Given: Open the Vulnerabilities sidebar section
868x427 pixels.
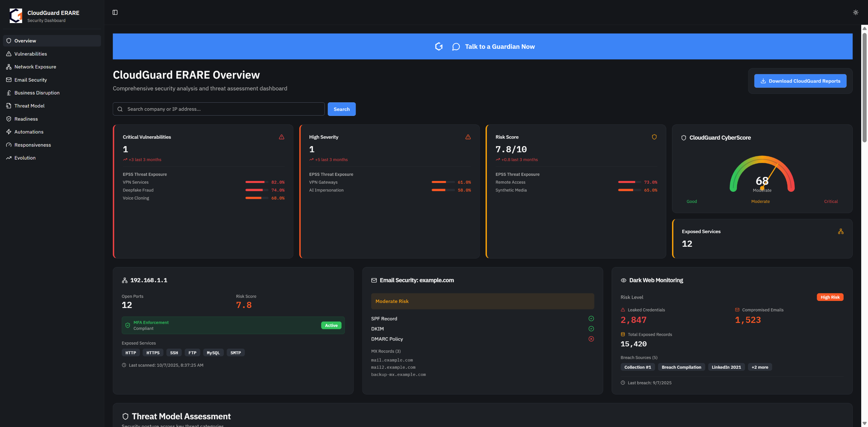Looking at the screenshot, I should pos(31,54).
